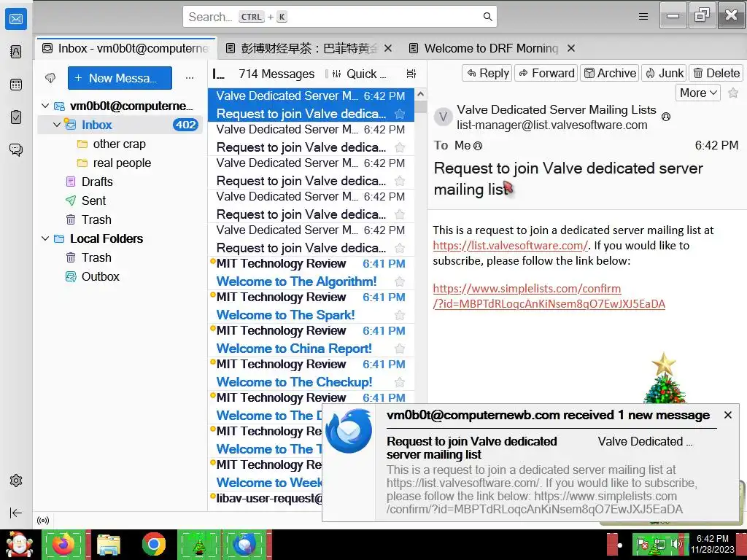Forward the message
Screen dimensions: 747x560
tap(546, 73)
